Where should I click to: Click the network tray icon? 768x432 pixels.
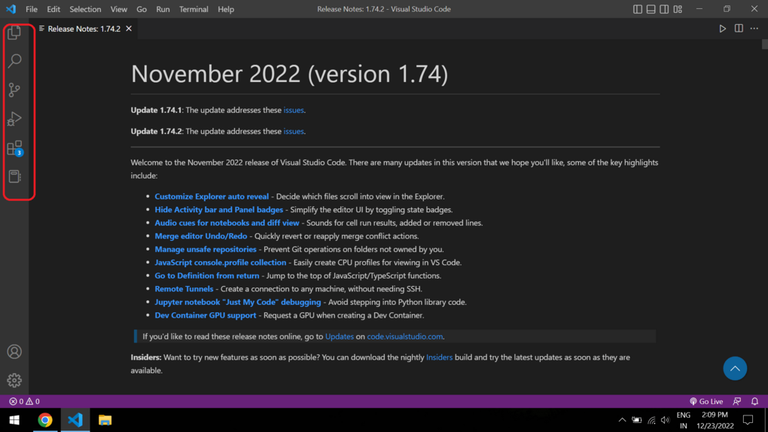[x=651, y=420]
